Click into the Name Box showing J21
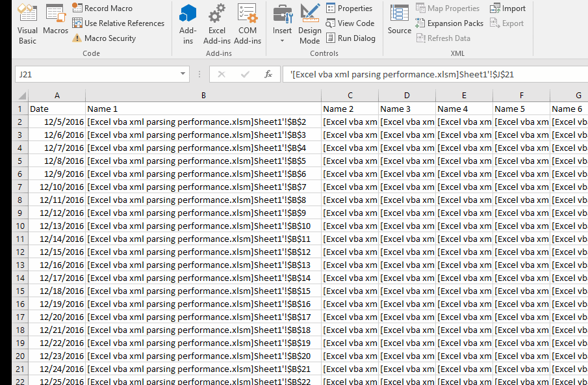 click(96, 74)
